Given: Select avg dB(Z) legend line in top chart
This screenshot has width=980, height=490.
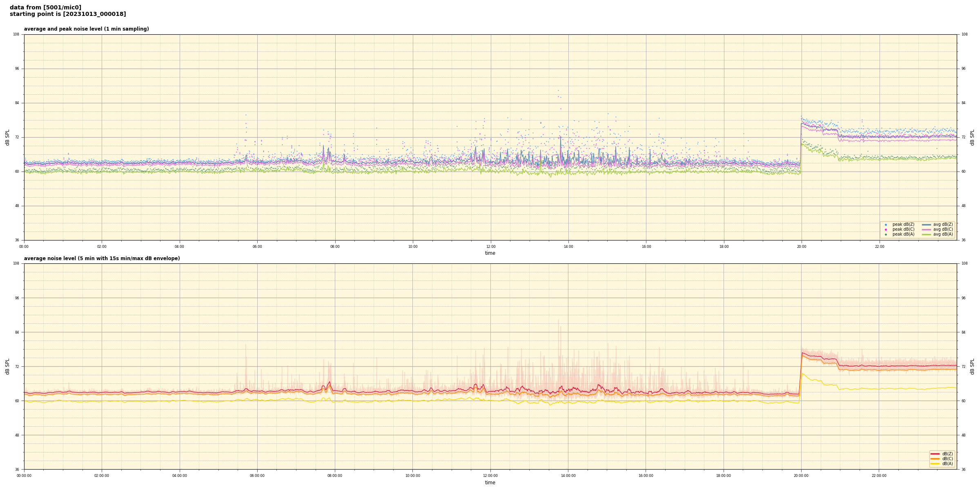Looking at the screenshot, I should click(x=927, y=225).
